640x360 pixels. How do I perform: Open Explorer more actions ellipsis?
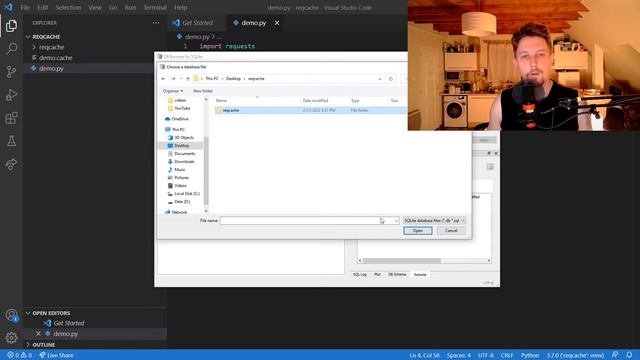tap(156, 23)
